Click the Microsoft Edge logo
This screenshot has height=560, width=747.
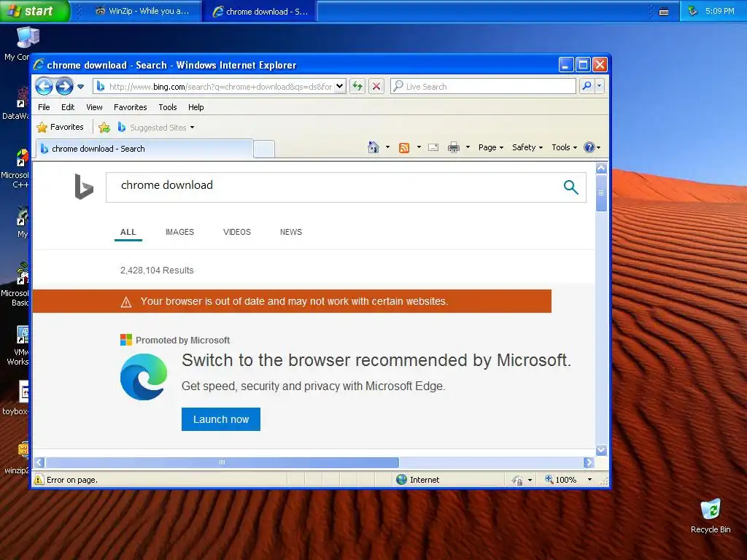144,377
